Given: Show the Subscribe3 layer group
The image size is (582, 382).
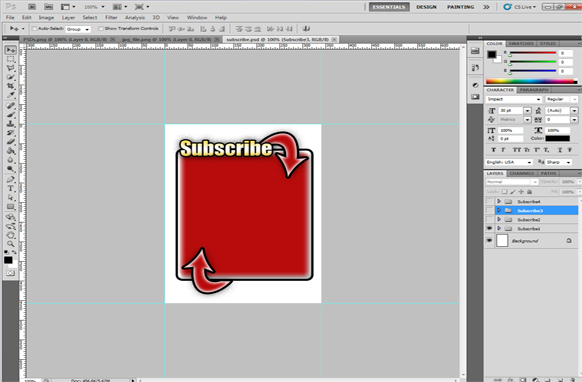Looking at the screenshot, I should tap(490, 210).
